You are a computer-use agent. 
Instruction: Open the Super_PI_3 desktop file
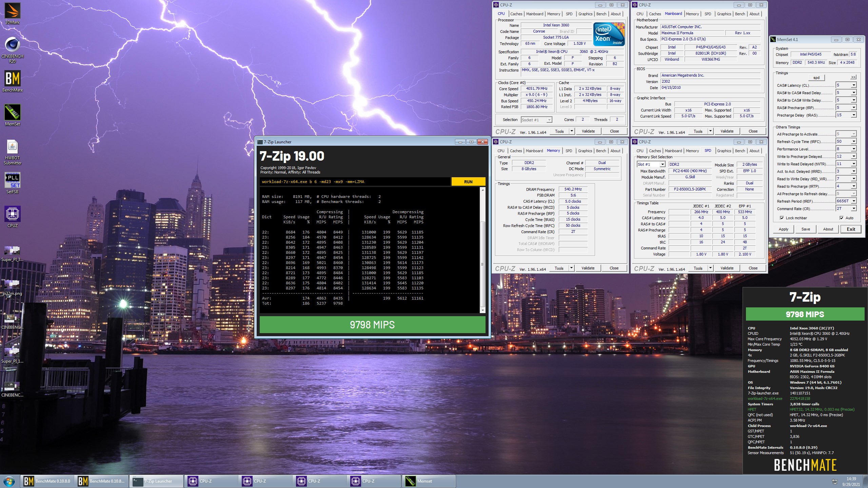tap(13, 253)
